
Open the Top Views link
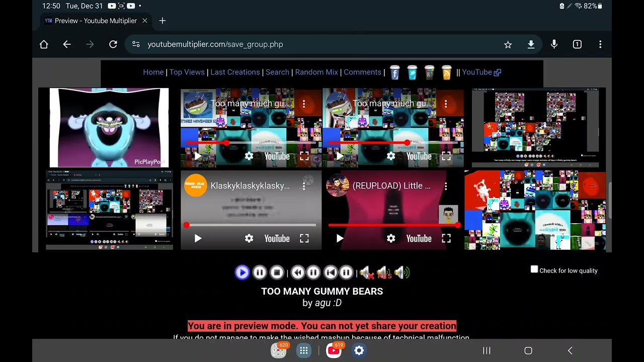187,72
